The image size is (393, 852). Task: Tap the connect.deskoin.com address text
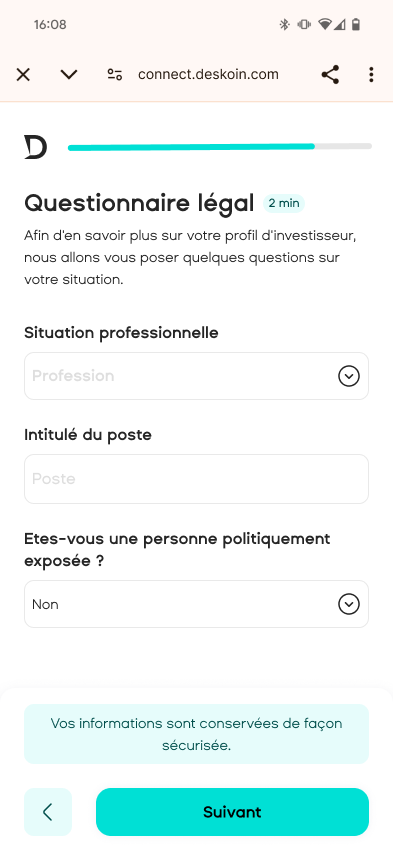[x=208, y=74]
